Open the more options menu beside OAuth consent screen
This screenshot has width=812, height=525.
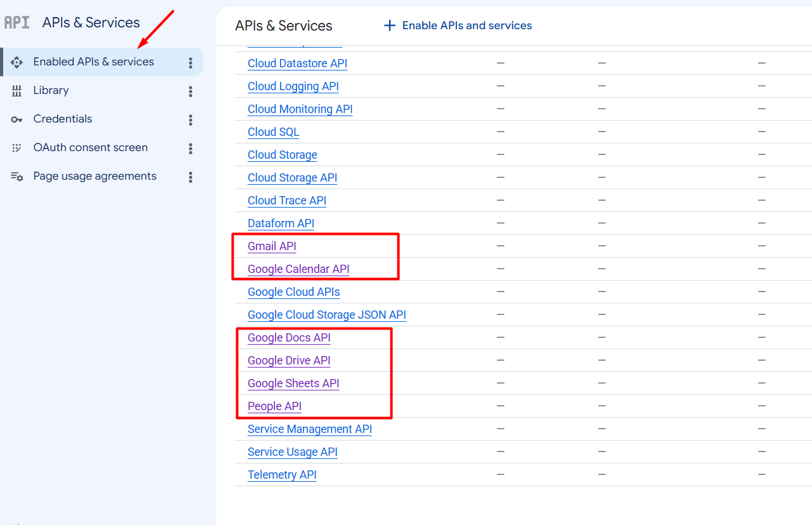190,149
